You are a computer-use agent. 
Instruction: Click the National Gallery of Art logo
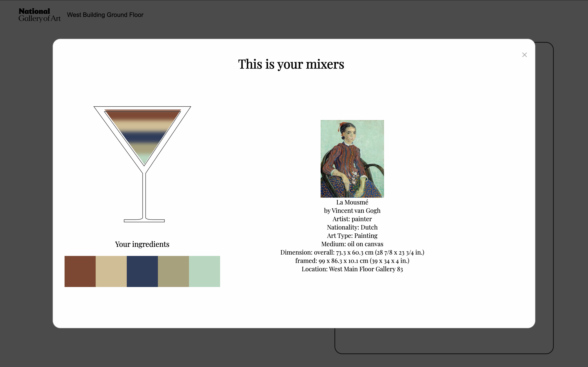40,15
